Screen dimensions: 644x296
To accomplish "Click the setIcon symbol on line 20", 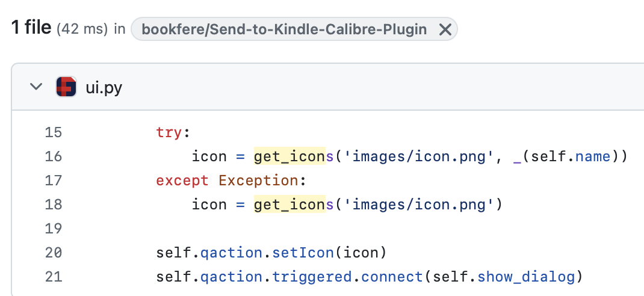I will pyautogui.click(x=303, y=253).
